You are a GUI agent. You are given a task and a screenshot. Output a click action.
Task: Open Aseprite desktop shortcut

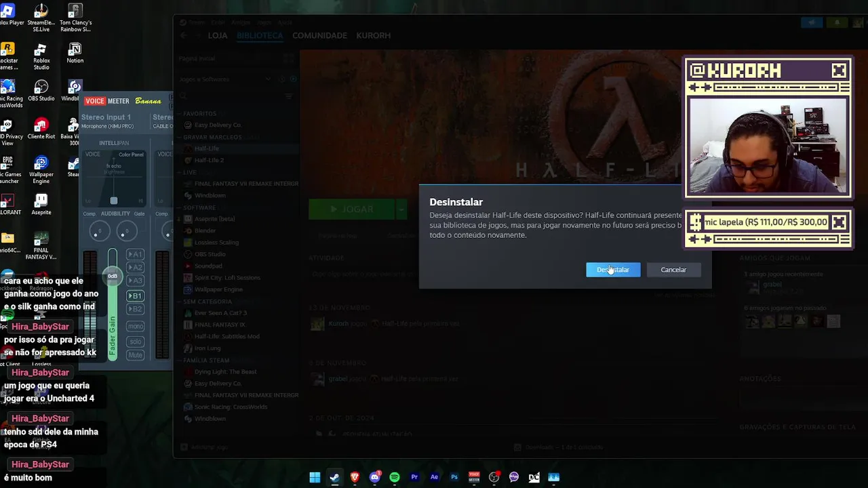click(x=41, y=205)
